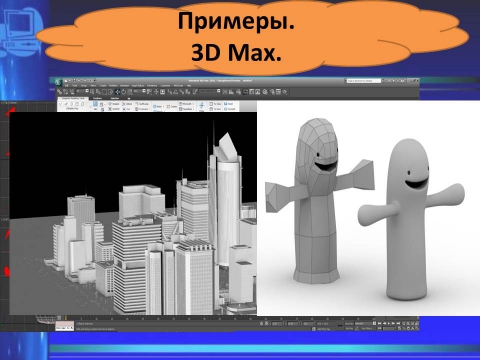Open the named selection sets dropdown
The height and width of the screenshot is (360, 480).
pyautogui.click(x=210, y=91)
